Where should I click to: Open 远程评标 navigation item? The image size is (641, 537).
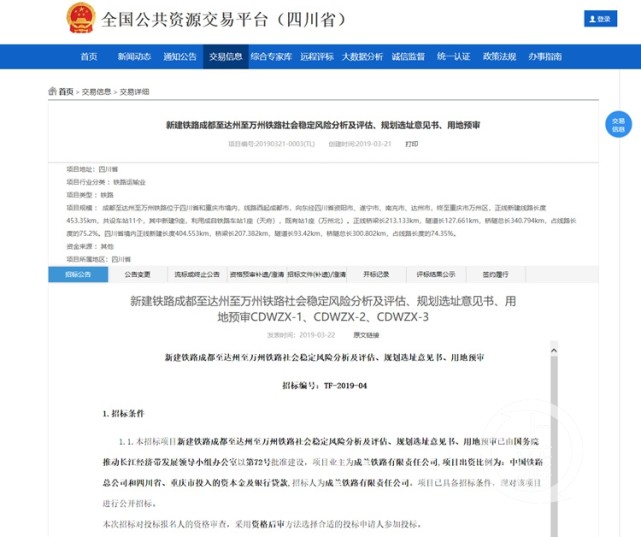317,56
